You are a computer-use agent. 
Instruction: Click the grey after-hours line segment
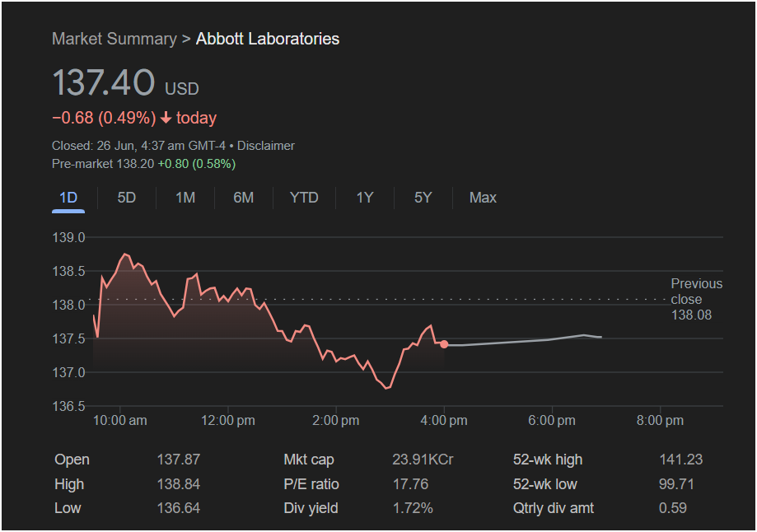point(524,341)
